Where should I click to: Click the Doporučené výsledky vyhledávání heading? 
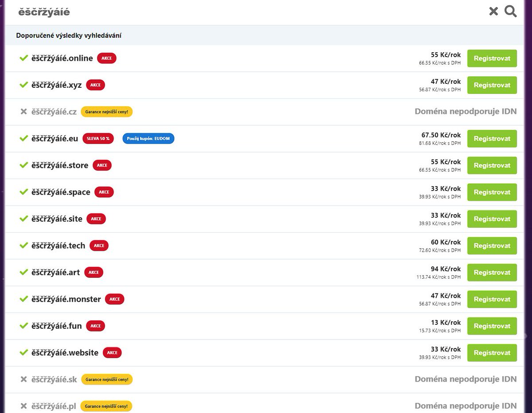(x=69, y=35)
